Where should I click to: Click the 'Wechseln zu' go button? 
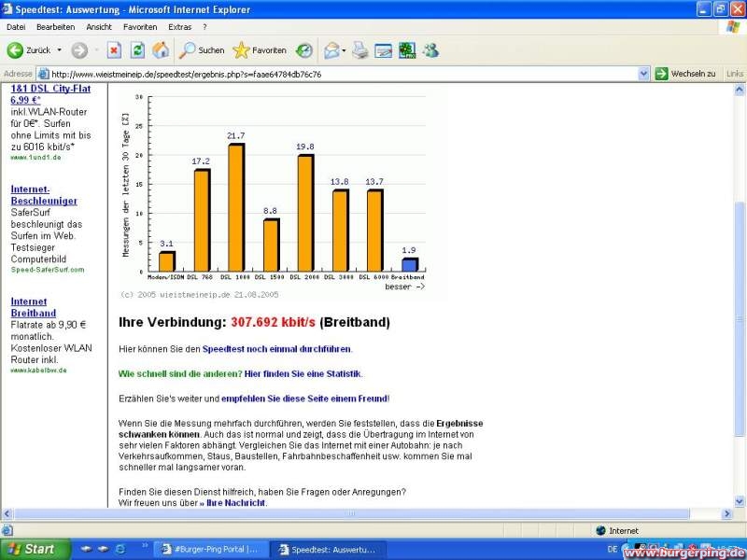685,74
